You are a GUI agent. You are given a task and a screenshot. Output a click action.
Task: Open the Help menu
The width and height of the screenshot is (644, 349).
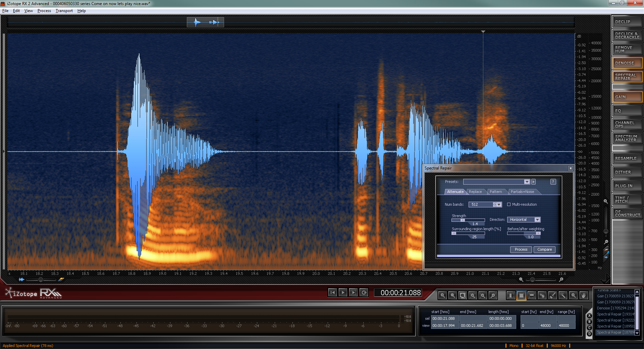[x=82, y=11]
